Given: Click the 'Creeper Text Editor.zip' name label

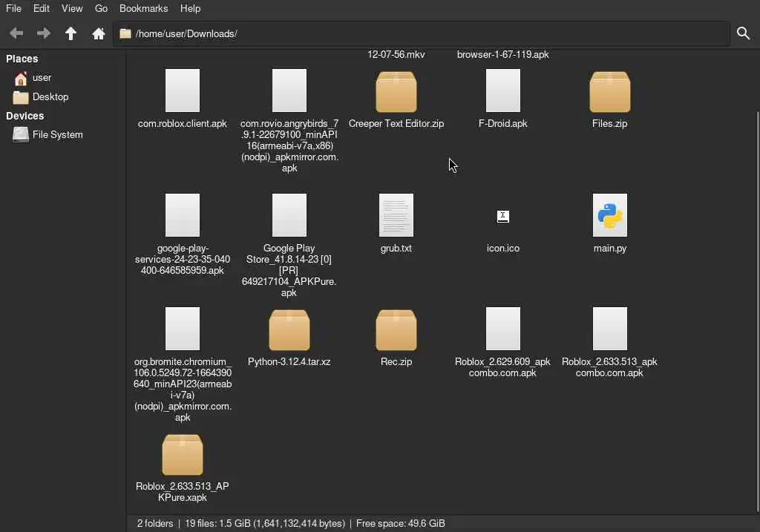Looking at the screenshot, I should point(396,124).
